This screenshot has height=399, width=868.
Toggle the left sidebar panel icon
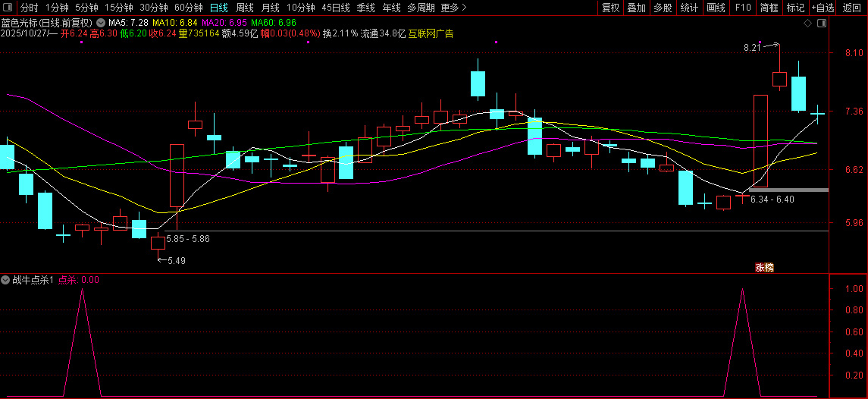8,8
